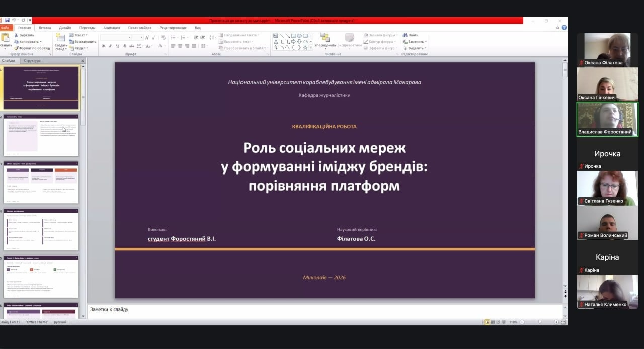Open the Заливка фигуры fill dropdown

pyautogui.click(x=380, y=35)
